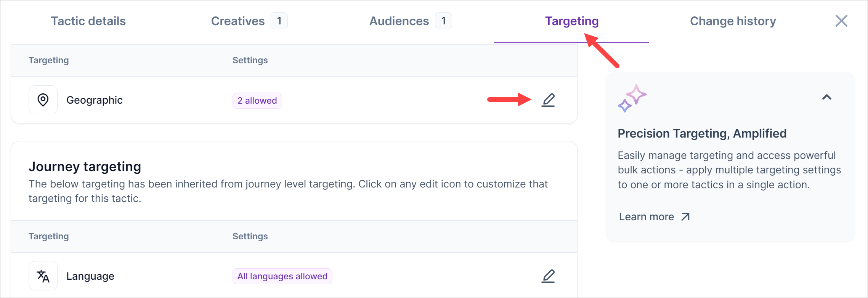The width and height of the screenshot is (868, 298).
Task: Click the Geographic location pin icon
Action: [x=43, y=100]
